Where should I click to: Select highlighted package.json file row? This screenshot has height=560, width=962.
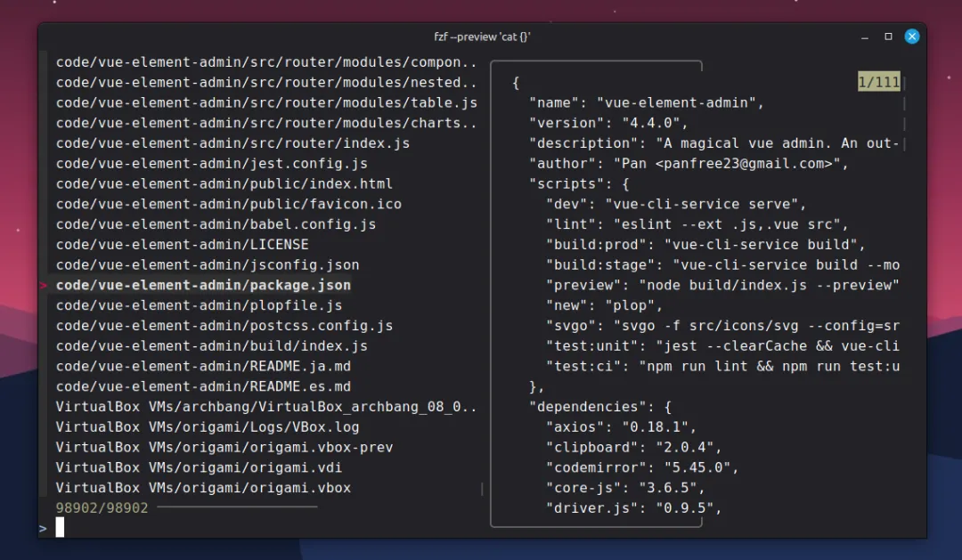pos(203,285)
